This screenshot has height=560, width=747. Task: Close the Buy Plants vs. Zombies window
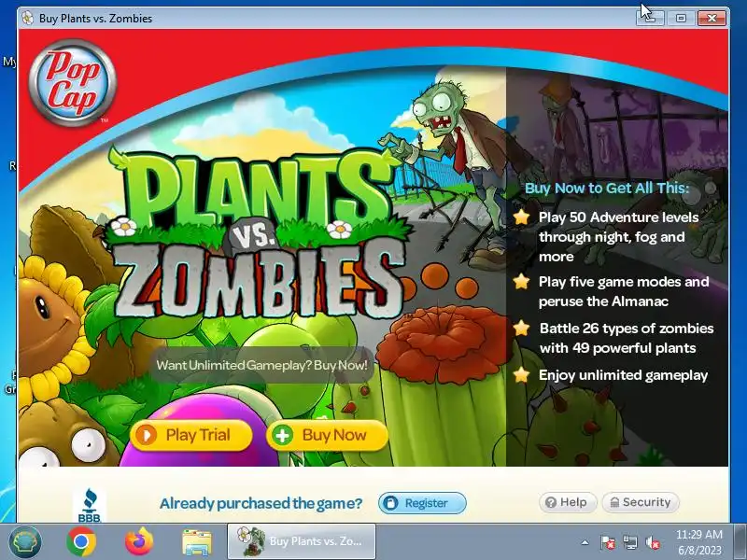(712, 18)
